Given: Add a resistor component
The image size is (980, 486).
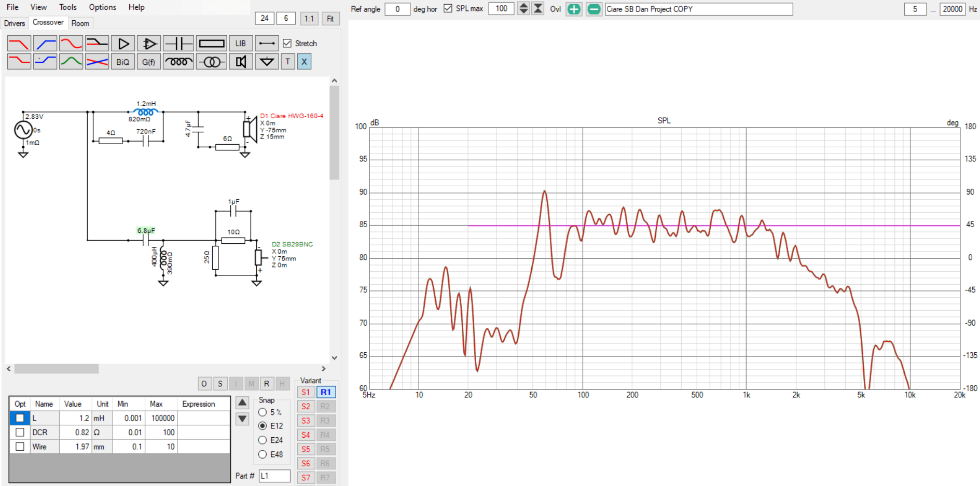Looking at the screenshot, I should (212, 44).
